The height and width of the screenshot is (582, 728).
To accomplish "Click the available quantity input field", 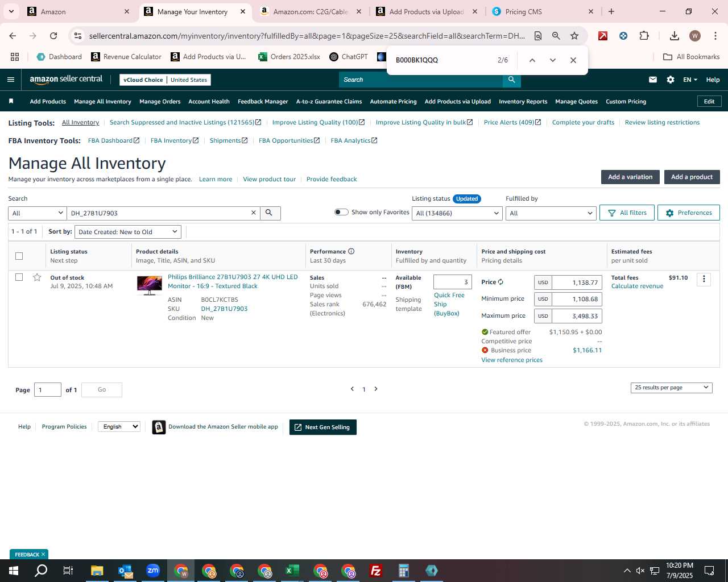I will pyautogui.click(x=452, y=282).
